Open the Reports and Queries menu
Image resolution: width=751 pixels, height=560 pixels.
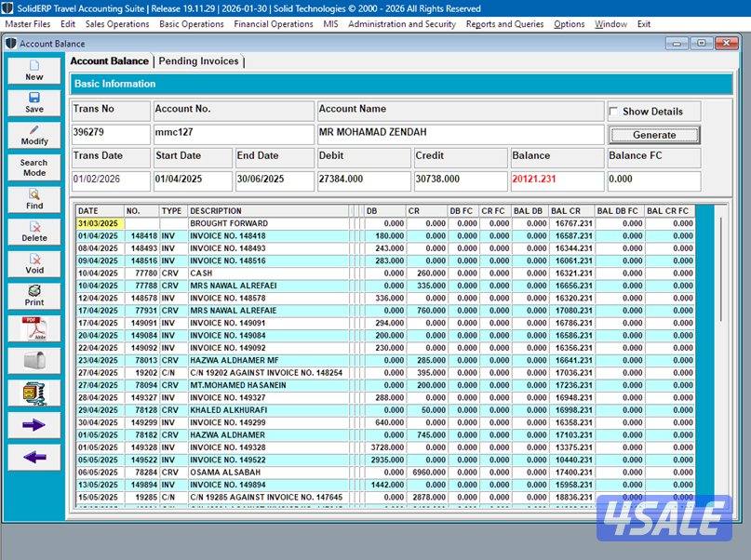[504, 24]
